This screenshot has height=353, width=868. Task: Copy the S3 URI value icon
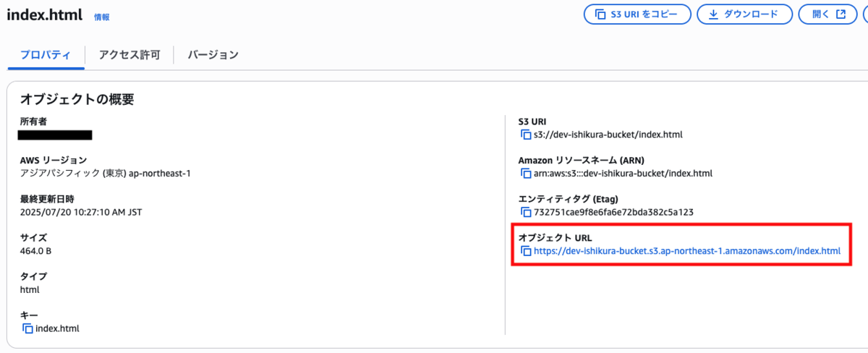tap(526, 135)
